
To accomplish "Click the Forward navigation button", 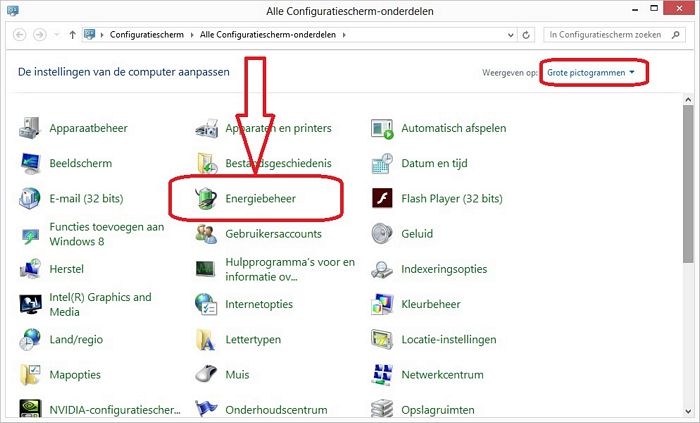I will click(40, 35).
